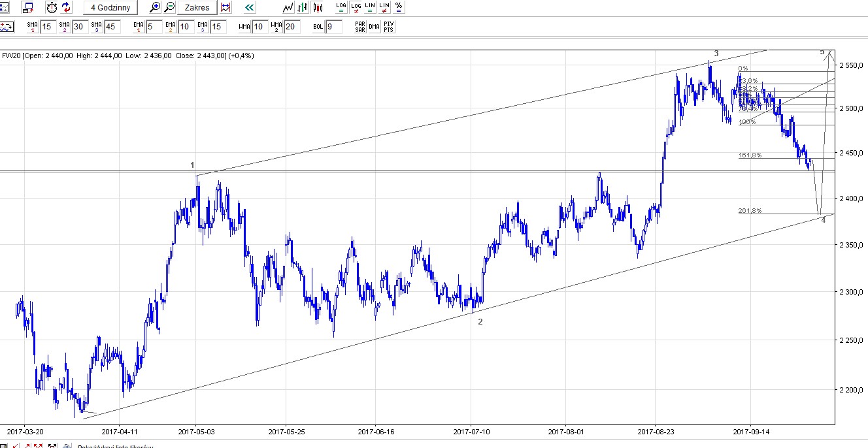
Task: Click the PIV PTS pivot points button
Action: click(389, 27)
